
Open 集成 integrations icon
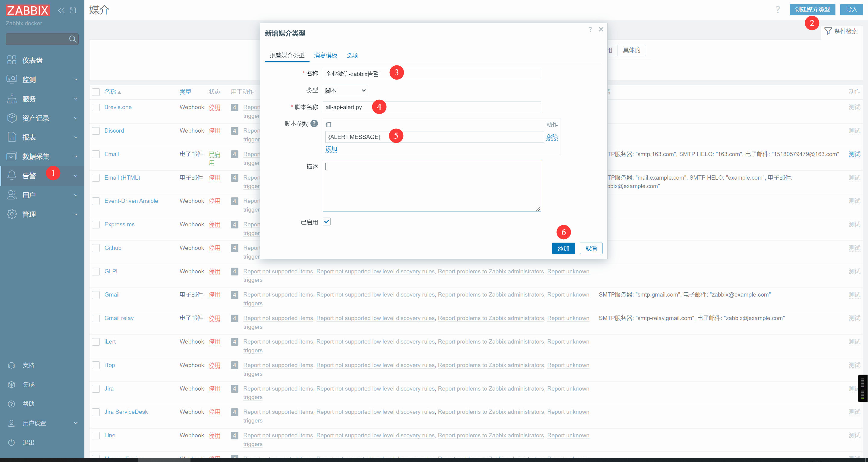[11, 385]
